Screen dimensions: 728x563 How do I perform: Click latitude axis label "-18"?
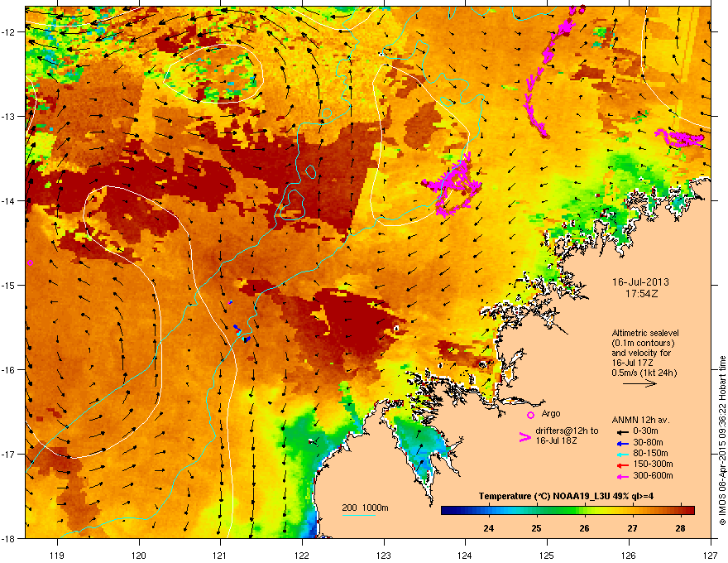pos(8,538)
